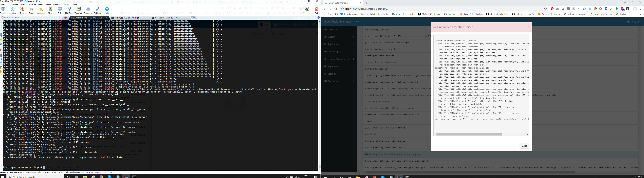Launch MultiExec mode in MobaXterm
644x178 pixels.
69,10
